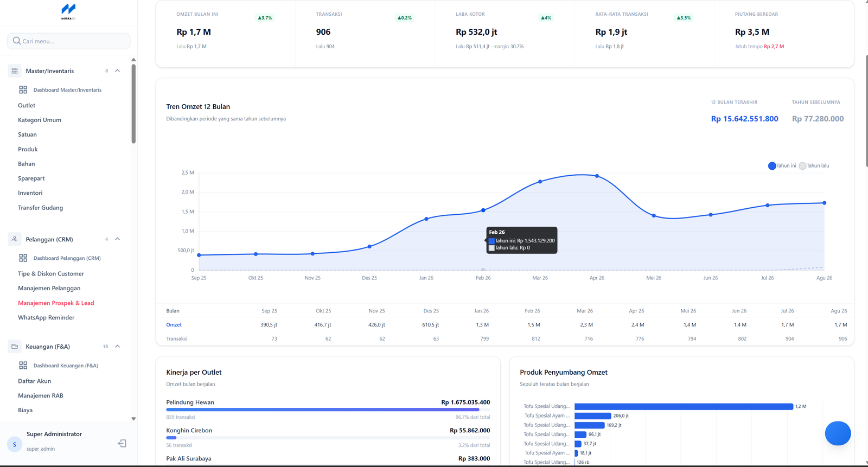Open the WhatsApp Reminder link
This screenshot has width=868, height=467.
46,317
